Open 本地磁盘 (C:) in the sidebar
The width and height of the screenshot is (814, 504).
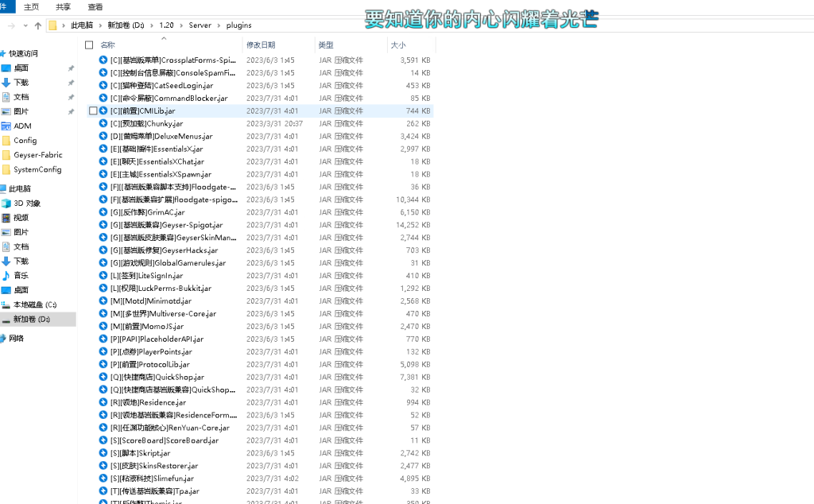(35, 304)
